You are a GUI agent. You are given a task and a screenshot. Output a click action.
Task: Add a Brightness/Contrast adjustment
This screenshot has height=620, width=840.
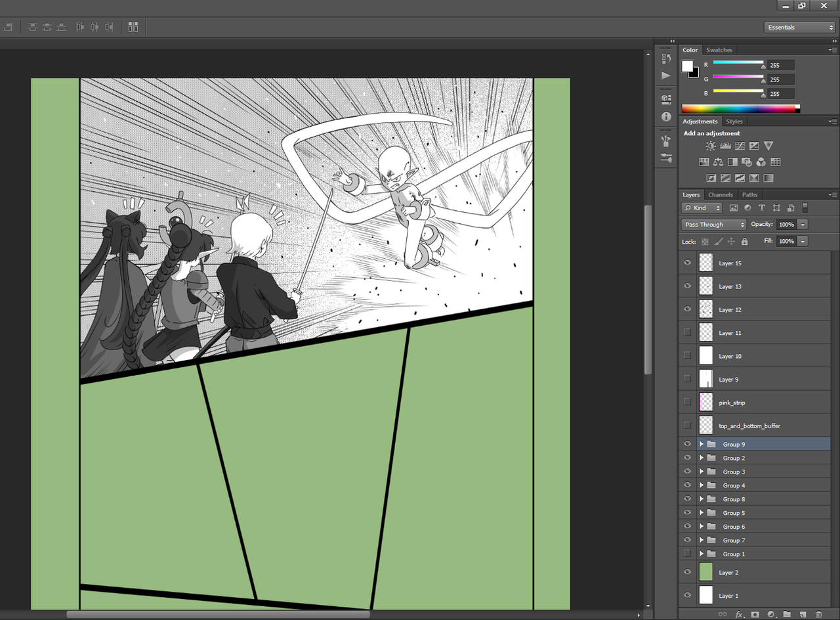tap(711, 146)
